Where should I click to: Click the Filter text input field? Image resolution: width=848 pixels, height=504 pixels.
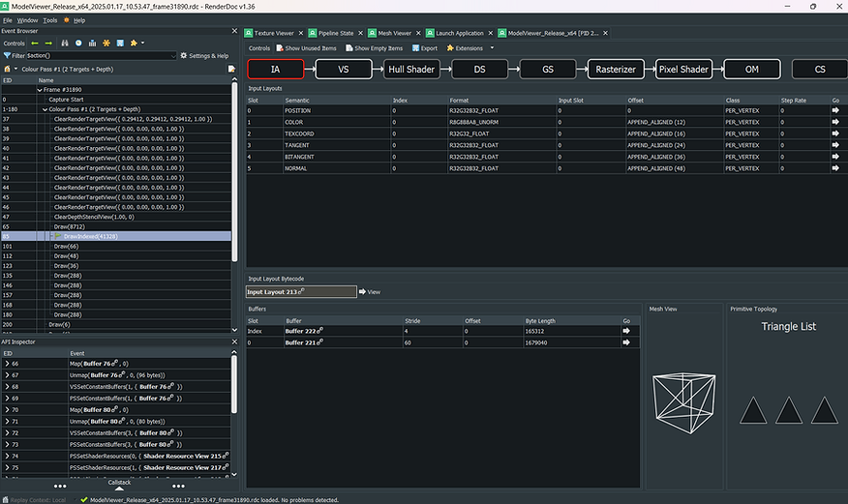(x=98, y=56)
